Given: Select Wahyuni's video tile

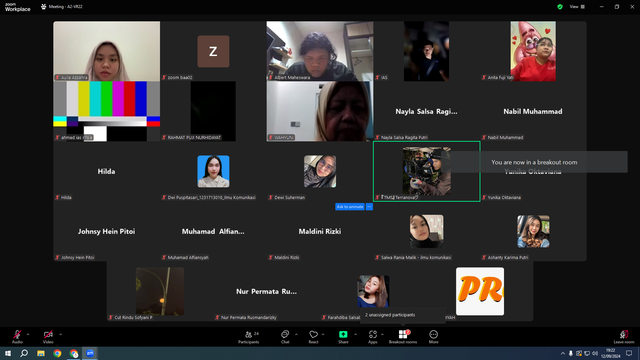Looking at the screenshot, I should tap(320, 111).
